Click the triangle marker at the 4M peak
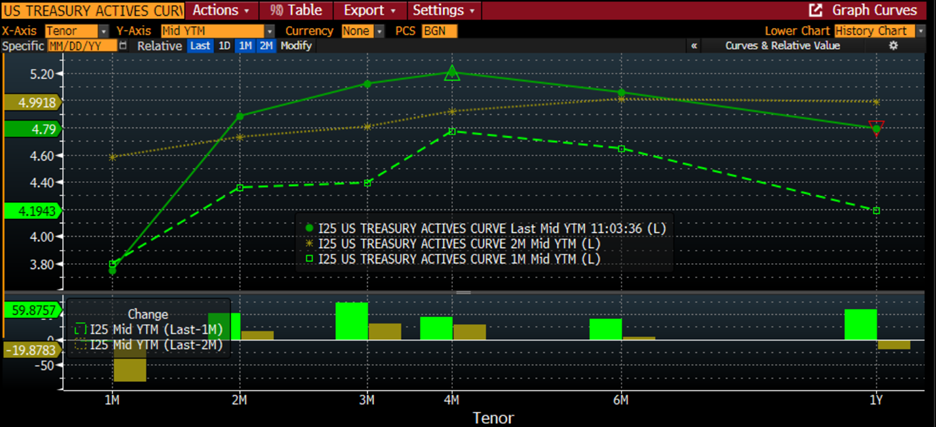Image resolution: width=936 pixels, height=427 pixels. (452, 73)
